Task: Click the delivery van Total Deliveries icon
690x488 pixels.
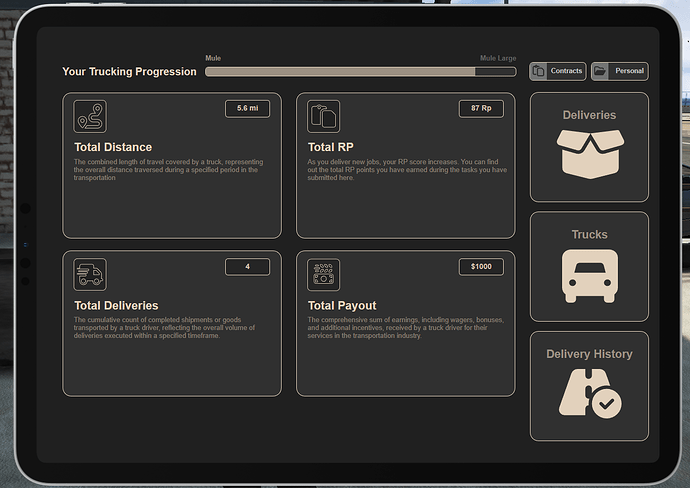Action: click(x=90, y=275)
